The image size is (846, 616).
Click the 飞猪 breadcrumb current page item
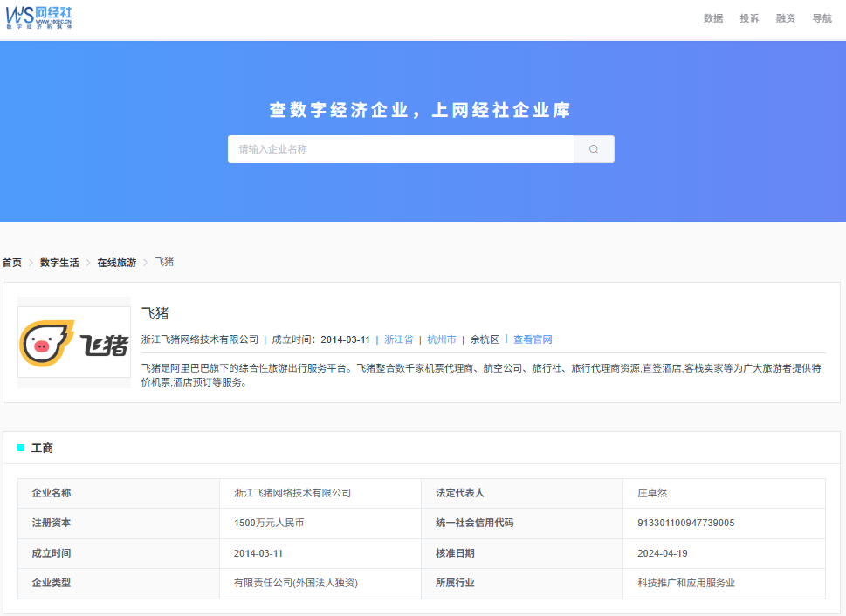(164, 263)
